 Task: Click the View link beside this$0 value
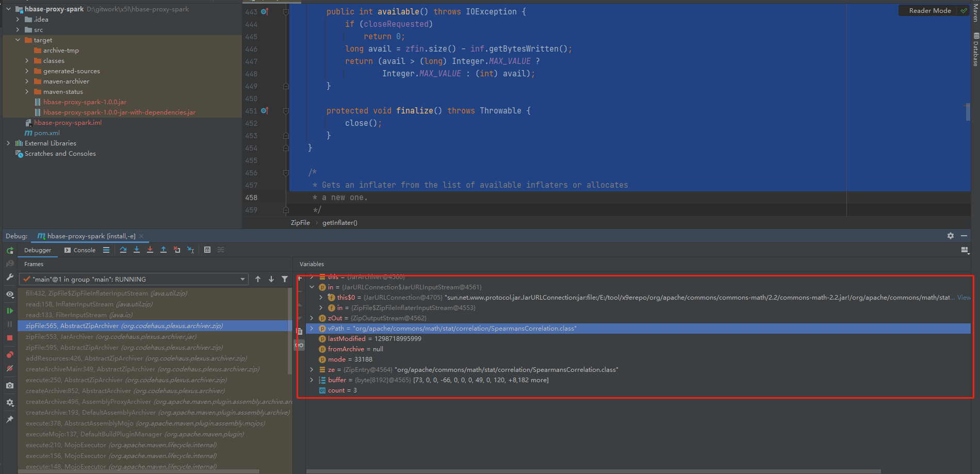[x=963, y=297]
